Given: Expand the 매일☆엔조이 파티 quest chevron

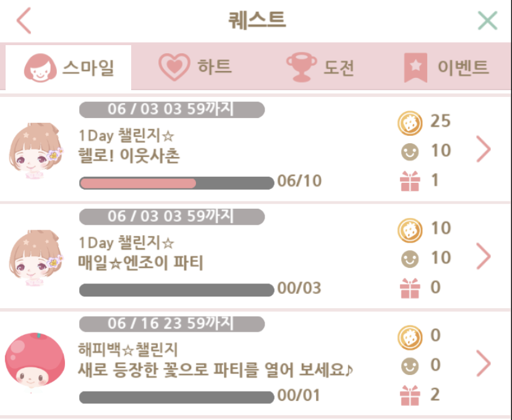Looking at the screenshot, I should pyautogui.click(x=484, y=256).
